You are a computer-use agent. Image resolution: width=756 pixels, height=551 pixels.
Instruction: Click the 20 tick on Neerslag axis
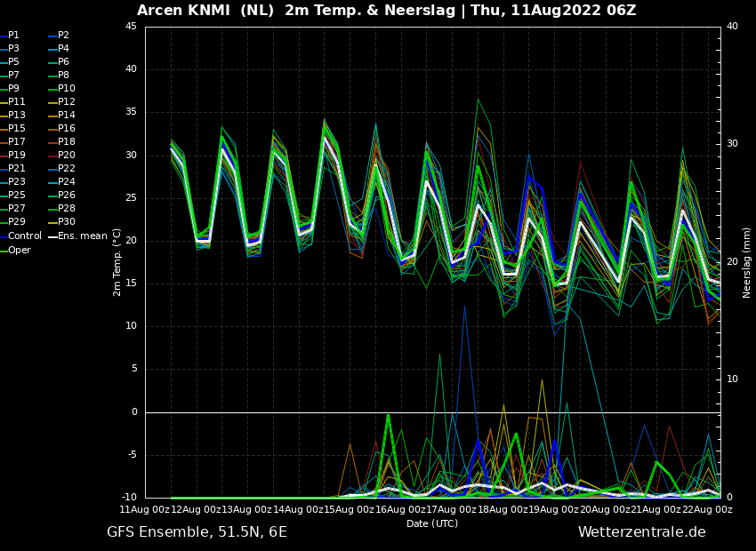[732, 261]
